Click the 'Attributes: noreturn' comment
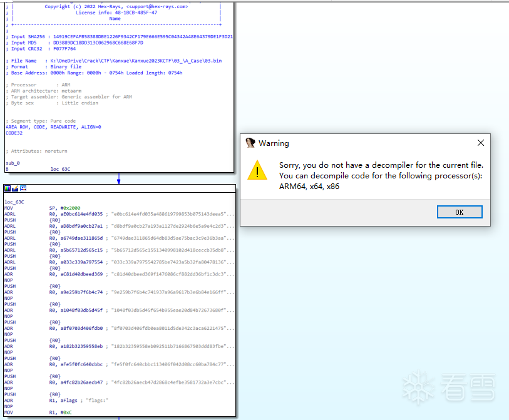The image size is (509, 420). tap(36, 151)
